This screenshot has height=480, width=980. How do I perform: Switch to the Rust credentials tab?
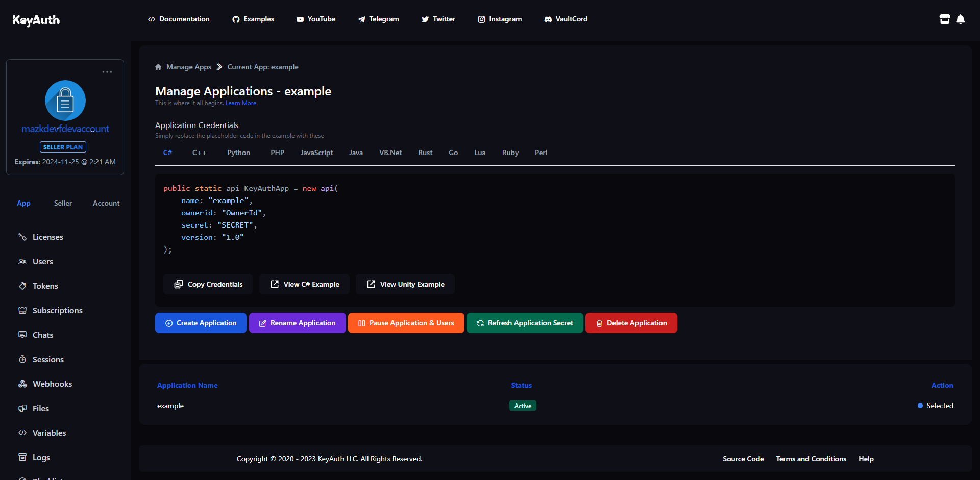click(425, 153)
